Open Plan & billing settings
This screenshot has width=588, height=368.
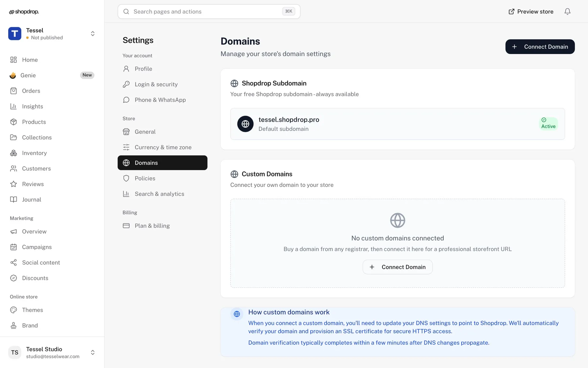pos(162,226)
